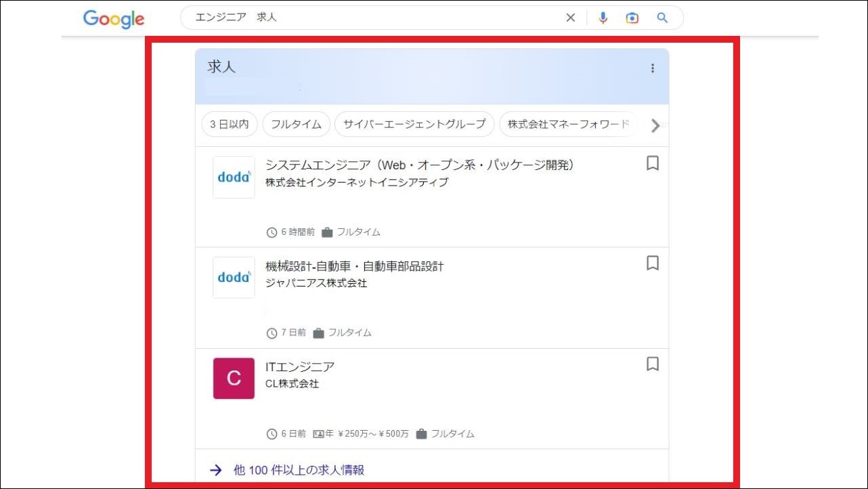The image size is (868, 489).
Task: Clear the search box with the X icon
Action: click(x=570, y=18)
